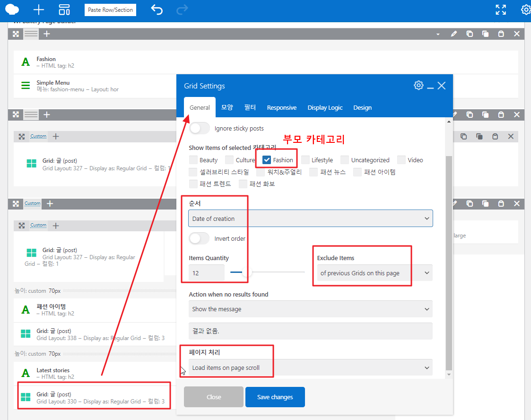
Task: Click the Redo arrow icon
Action: (x=182, y=10)
